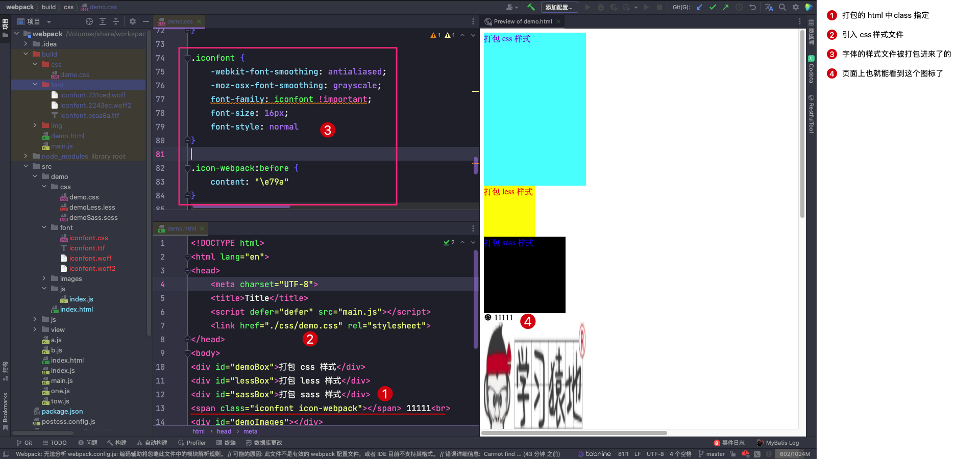Open the 终端 terminal tool window
The image size is (980, 459).
point(226,443)
